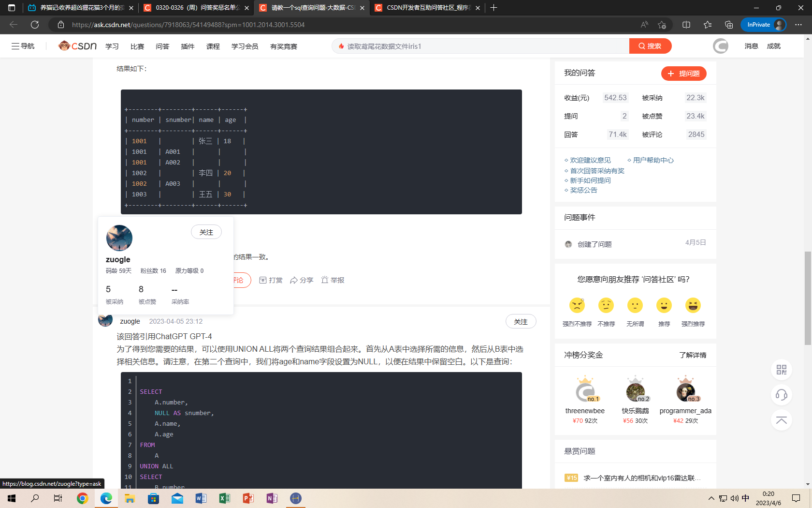Image resolution: width=812 pixels, height=508 pixels.
Task: Launch Google Chrome from the taskbar
Action: pos(83,498)
